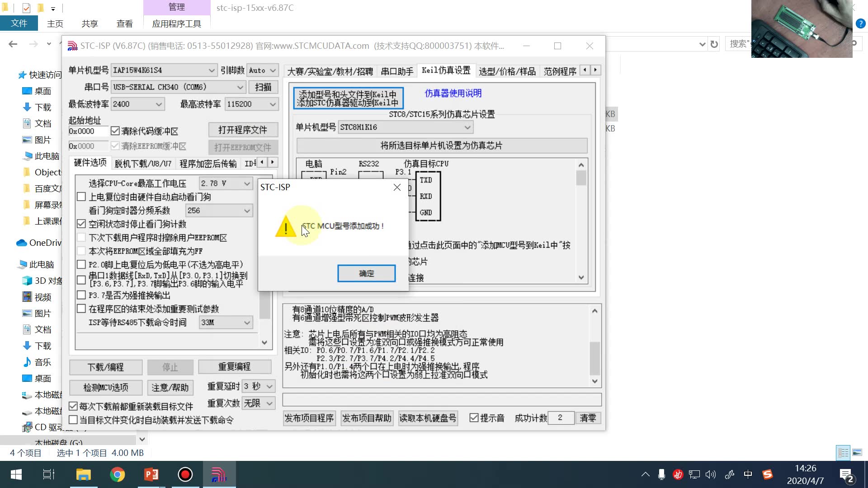Click 确定 to confirm MCU added
The height and width of the screenshot is (488, 868).
(366, 273)
